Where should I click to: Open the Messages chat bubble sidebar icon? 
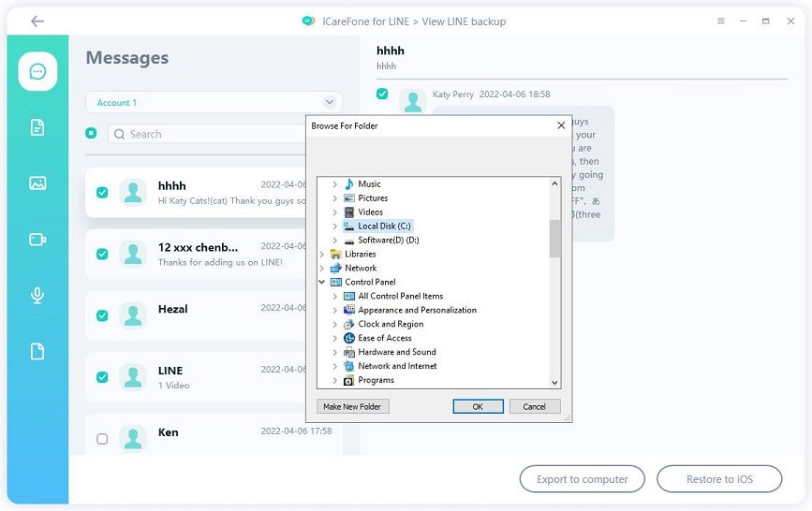tap(37, 71)
